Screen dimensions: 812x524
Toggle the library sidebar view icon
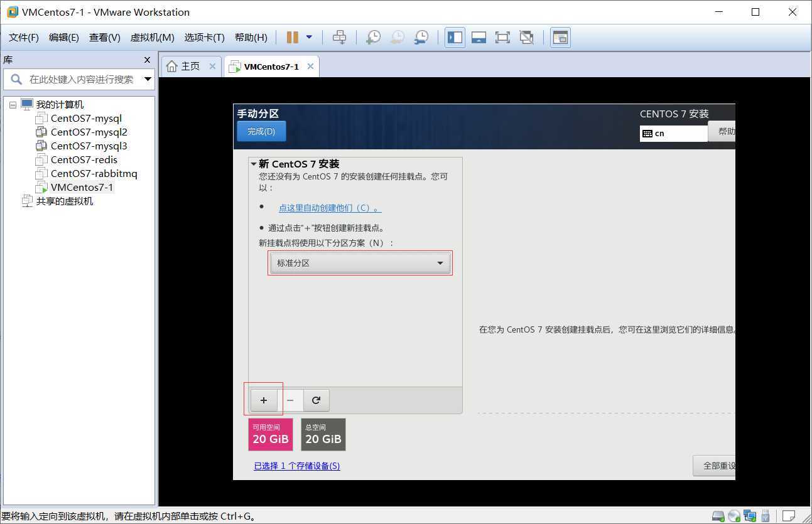coord(455,38)
